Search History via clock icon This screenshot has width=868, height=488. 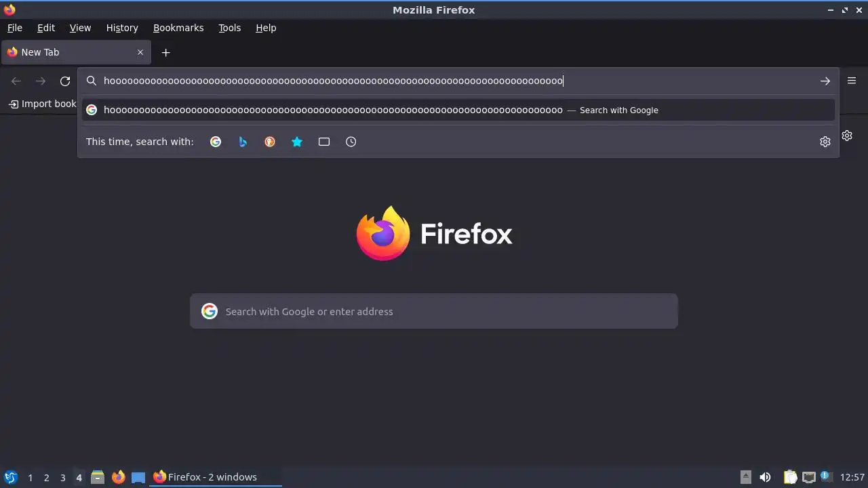[x=351, y=142]
